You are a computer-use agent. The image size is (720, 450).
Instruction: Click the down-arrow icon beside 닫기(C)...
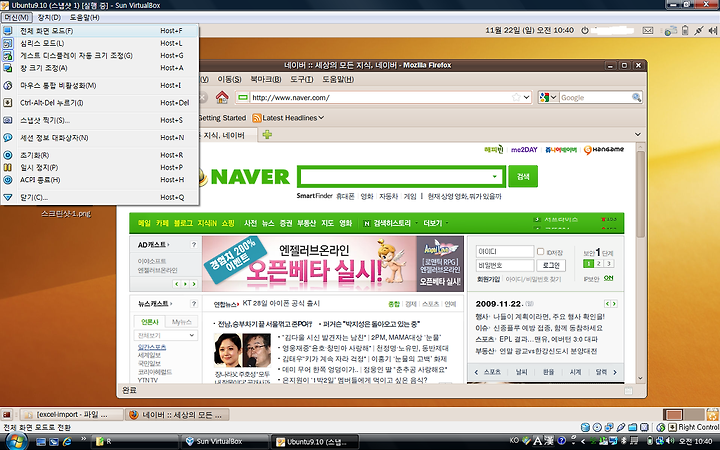click(x=8, y=197)
